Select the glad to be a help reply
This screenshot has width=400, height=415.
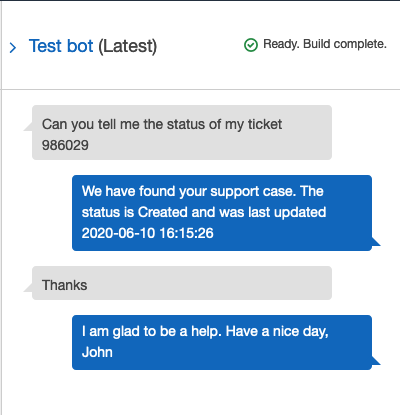tap(222, 342)
